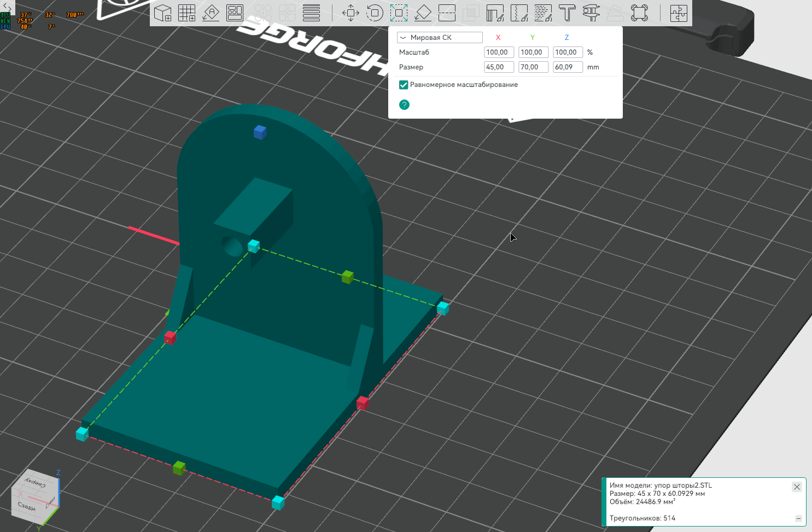Open the Color painting tool
812x532 pixels.
[543, 13]
